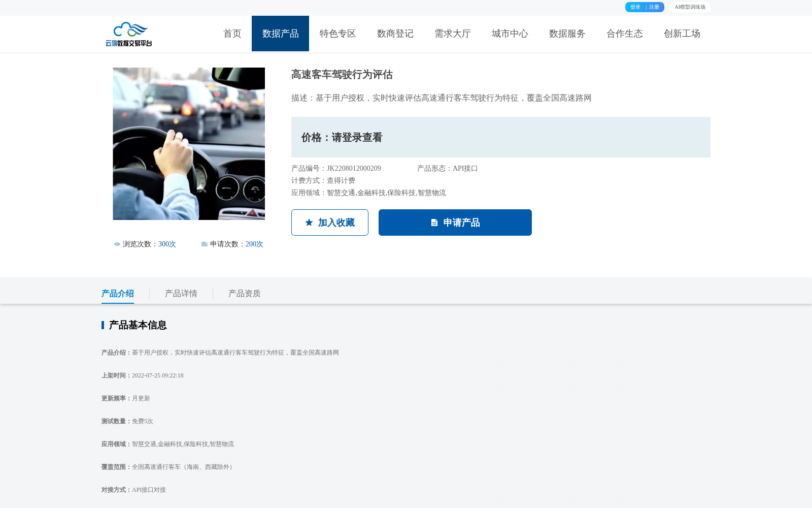
Task: Select the 数据产品 menu item
Action: click(x=280, y=34)
